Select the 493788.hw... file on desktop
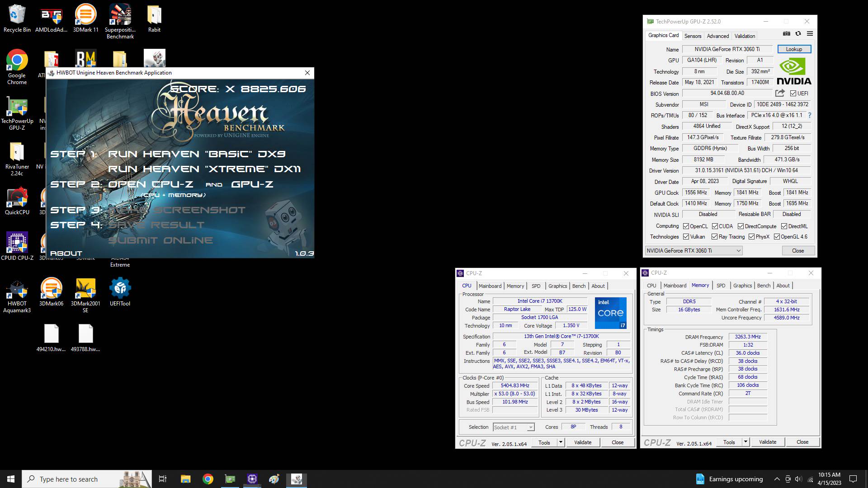Screen dimensions: 868x488 coord(85,338)
